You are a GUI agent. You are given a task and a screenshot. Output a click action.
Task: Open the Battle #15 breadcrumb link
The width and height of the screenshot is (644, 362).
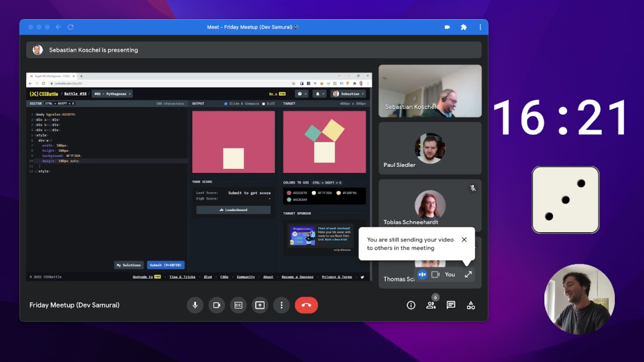click(x=75, y=94)
